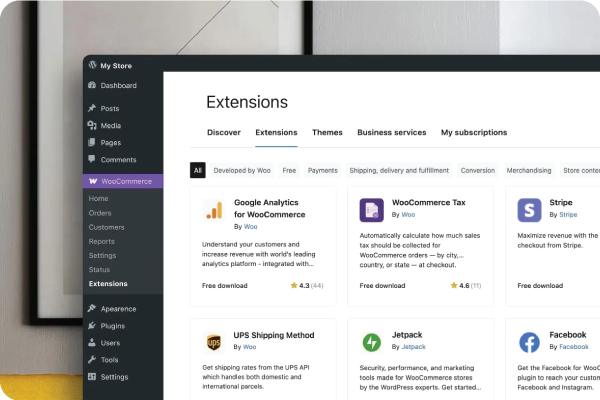Open Jetpack extension title
The image size is (600, 400).
(407, 335)
